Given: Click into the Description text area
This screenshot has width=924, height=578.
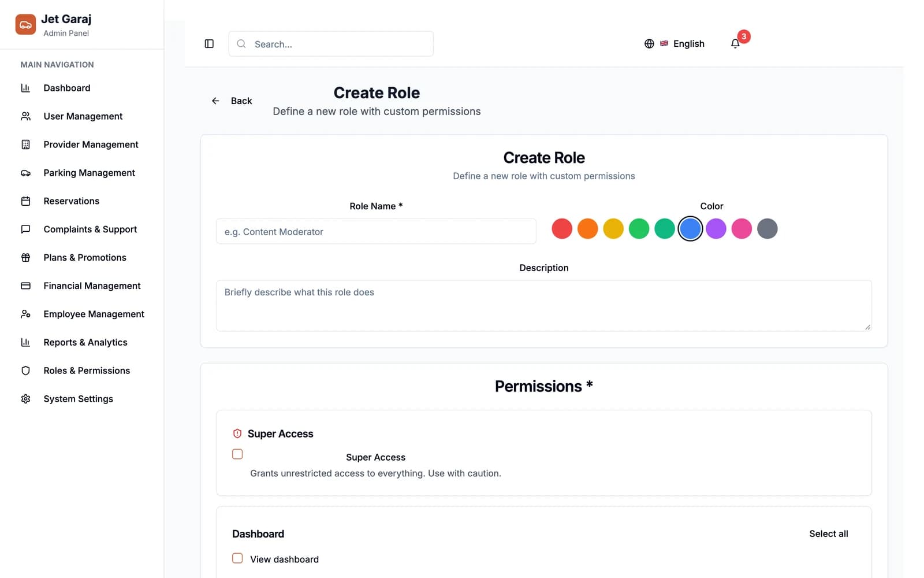Looking at the screenshot, I should (544, 306).
